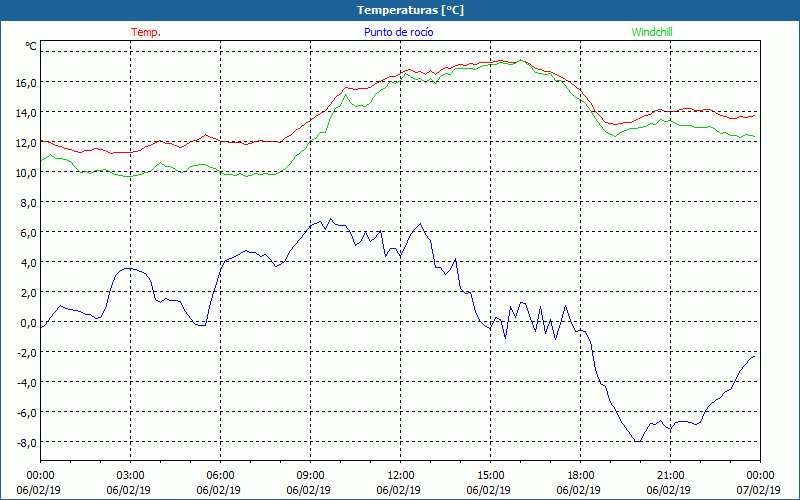Click the 16,0 y-axis value
The height and width of the screenshot is (500, 800).
27,83
